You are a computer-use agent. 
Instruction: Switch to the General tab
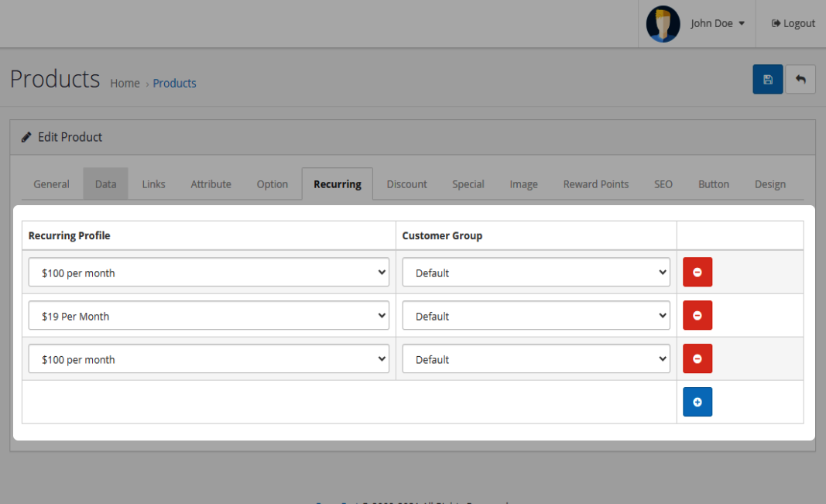click(x=52, y=184)
